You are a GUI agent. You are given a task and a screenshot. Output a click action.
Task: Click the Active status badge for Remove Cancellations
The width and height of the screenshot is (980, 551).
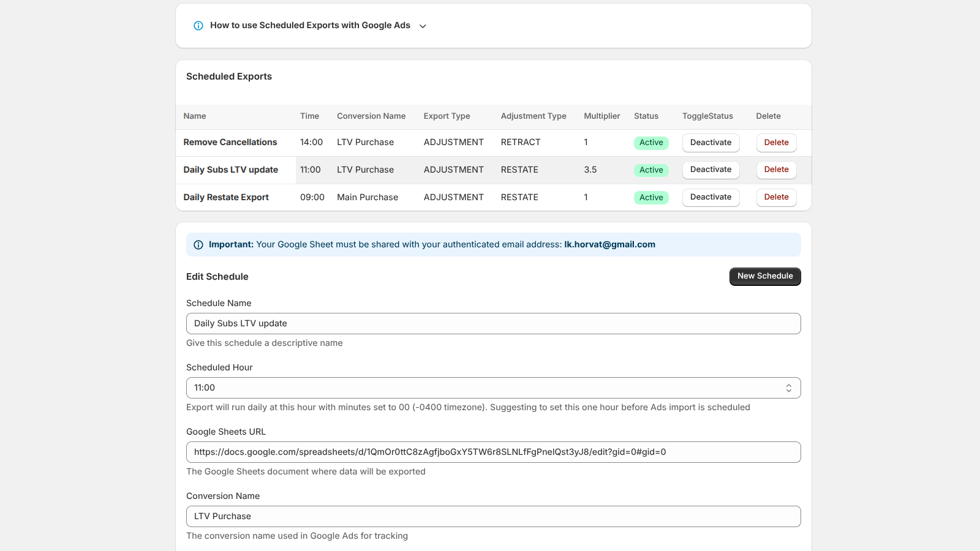pyautogui.click(x=650, y=142)
